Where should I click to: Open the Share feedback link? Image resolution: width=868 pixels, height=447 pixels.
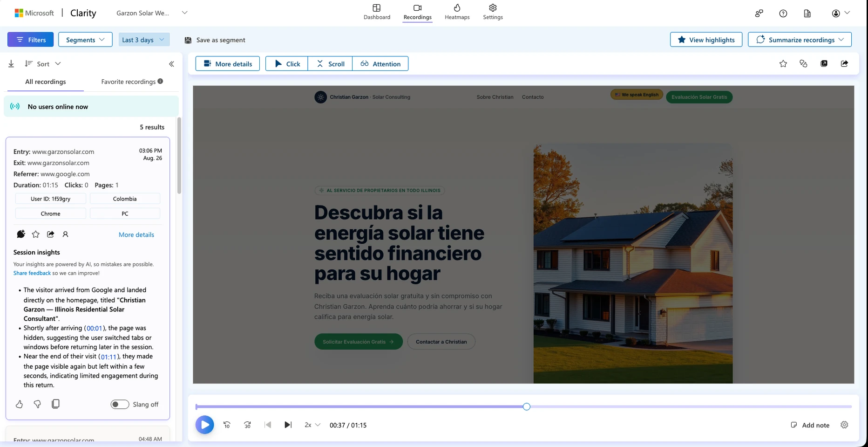(x=32, y=273)
